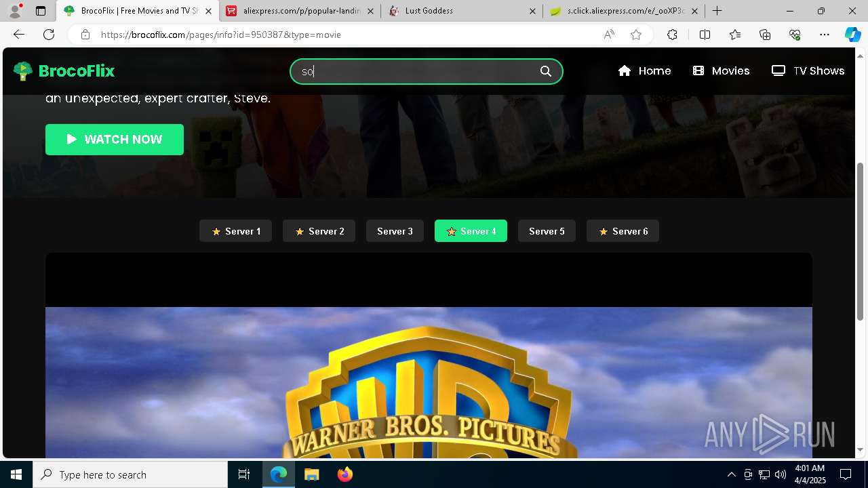Image resolution: width=868 pixels, height=488 pixels.
Task: Select Server 2
Action: point(319,231)
